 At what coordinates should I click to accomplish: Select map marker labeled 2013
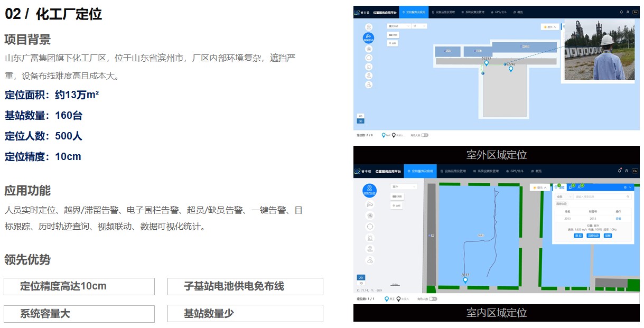click(465, 280)
